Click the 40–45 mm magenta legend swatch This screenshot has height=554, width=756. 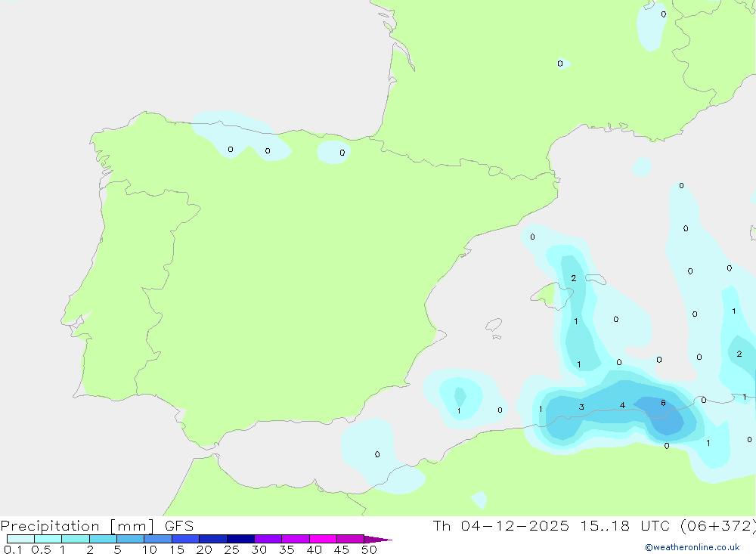pos(323,539)
